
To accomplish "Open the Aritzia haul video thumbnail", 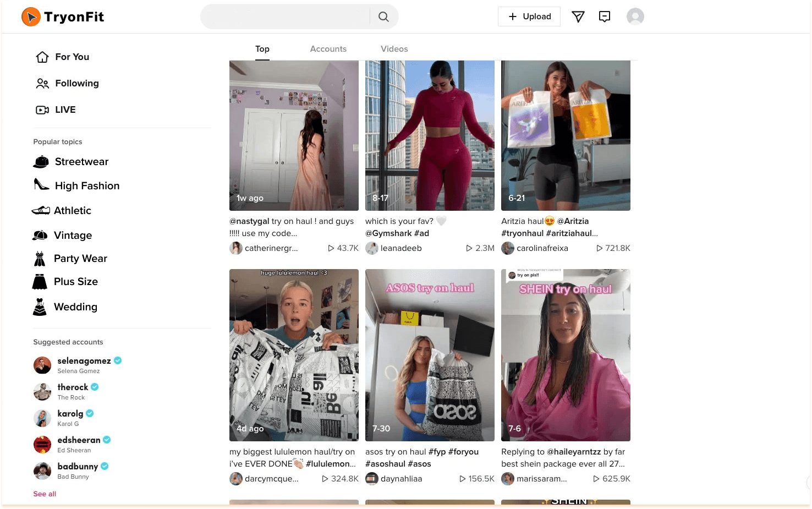I will 566,135.
